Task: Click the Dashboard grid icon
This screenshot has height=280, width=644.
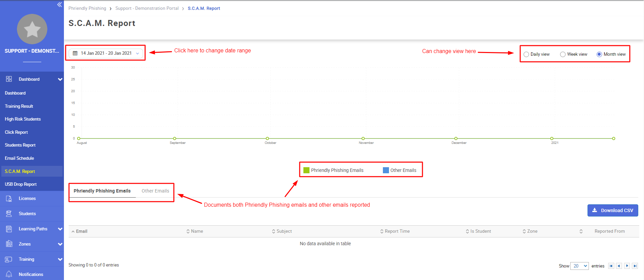Action: coord(9,79)
